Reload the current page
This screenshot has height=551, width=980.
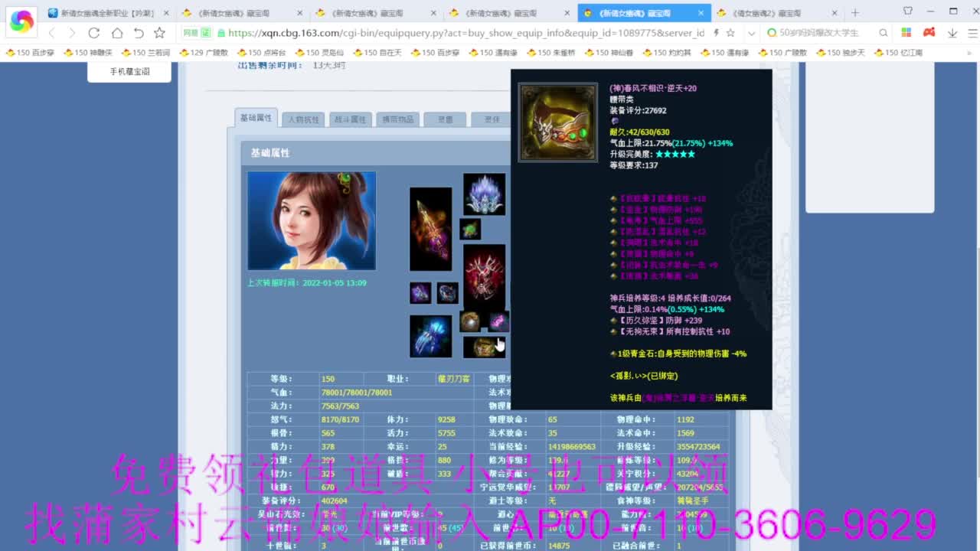click(94, 33)
